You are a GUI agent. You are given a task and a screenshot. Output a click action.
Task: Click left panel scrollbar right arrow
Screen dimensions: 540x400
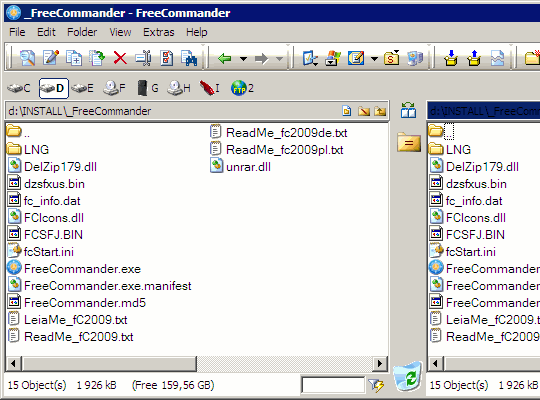(x=380, y=363)
